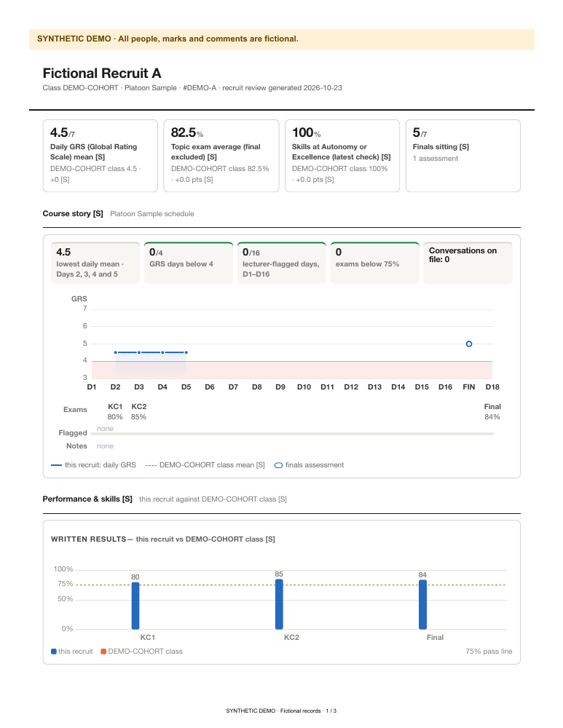Screen dimensions: 563x728
Task: Click the 'Course story [S]' section heading
Action: click(x=73, y=213)
